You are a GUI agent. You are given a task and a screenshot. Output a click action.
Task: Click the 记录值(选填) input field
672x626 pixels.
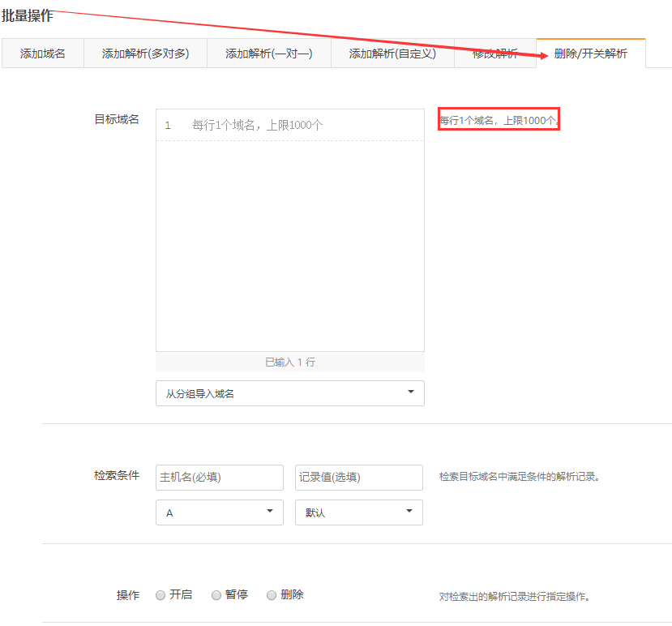(358, 478)
